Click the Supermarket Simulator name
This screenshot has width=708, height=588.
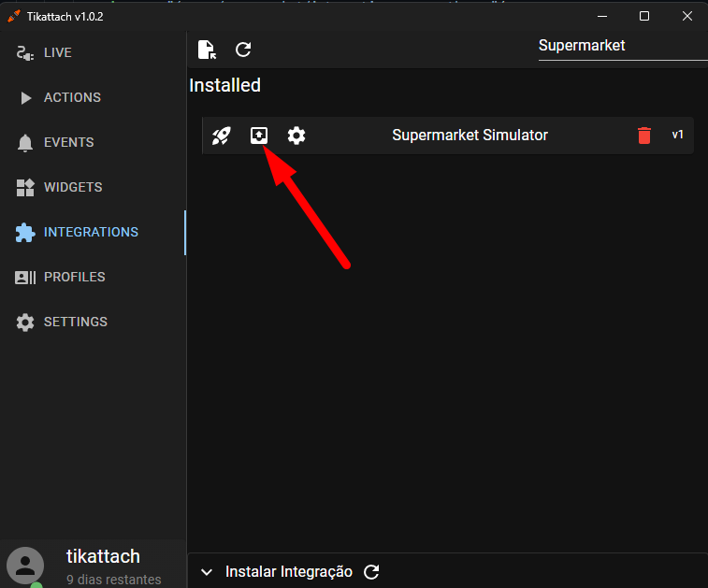pos(470,136)
